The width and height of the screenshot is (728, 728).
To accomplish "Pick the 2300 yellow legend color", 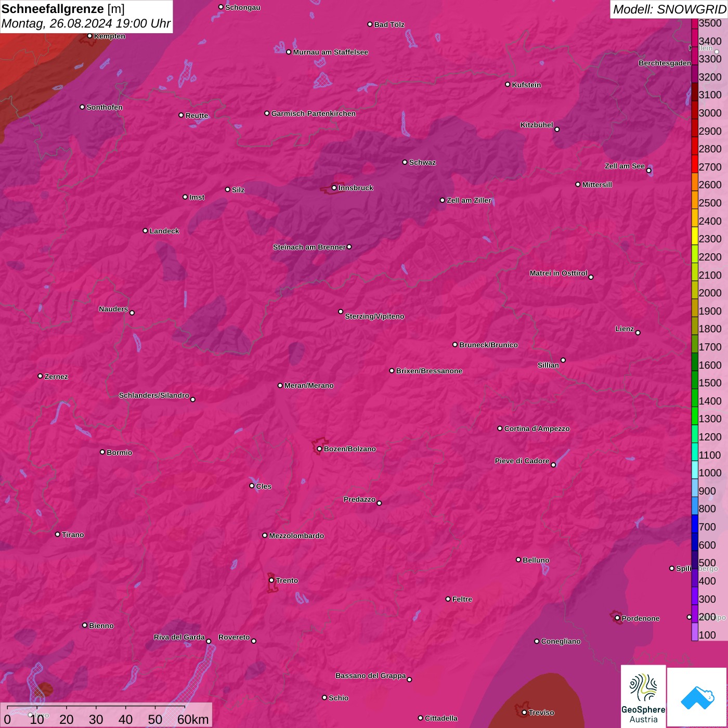I will coord(695,239).
